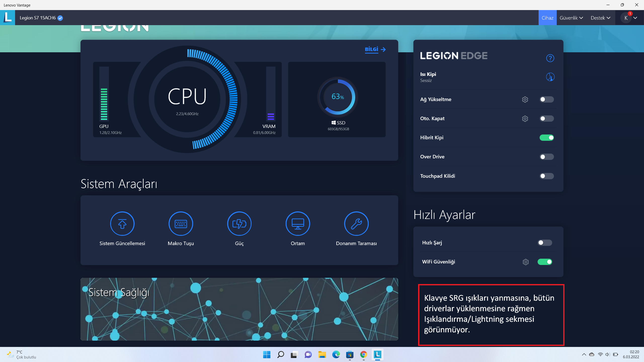Enable the Oto. Kapat toggle
The height and width of the screenshot is (362, 644).
[x=546, y=119]
